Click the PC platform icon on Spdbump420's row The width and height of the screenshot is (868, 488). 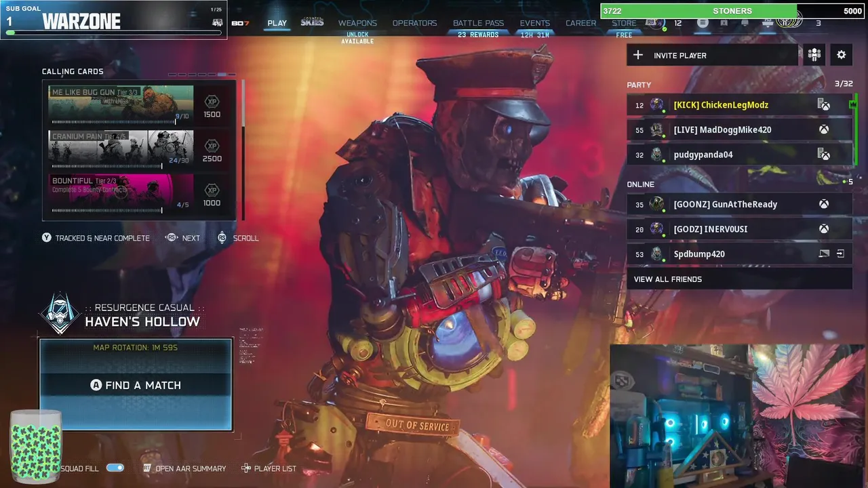coord(824,253)
